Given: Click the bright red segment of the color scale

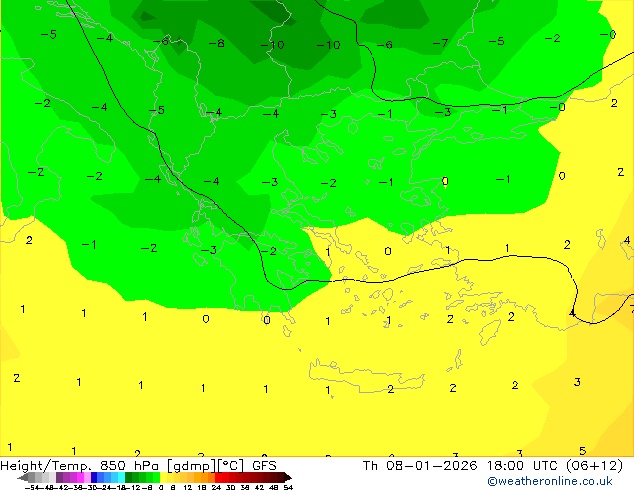Looking at the screenshot, I should tap(218, 477).
